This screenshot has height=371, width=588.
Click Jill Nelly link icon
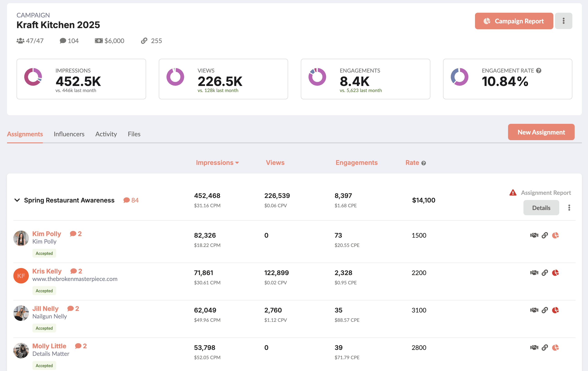coord(545,310)
